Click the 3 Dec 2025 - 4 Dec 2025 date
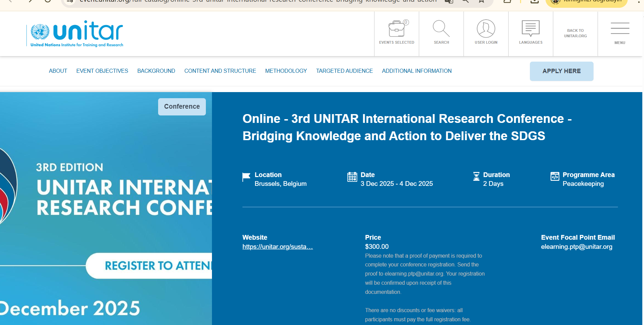 (397, 184)
